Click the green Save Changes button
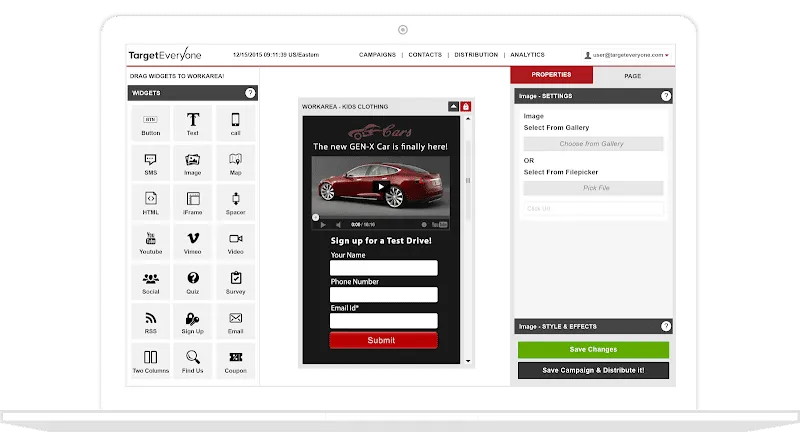Screen dimensions: 800x432 click(x=593, y=349)
